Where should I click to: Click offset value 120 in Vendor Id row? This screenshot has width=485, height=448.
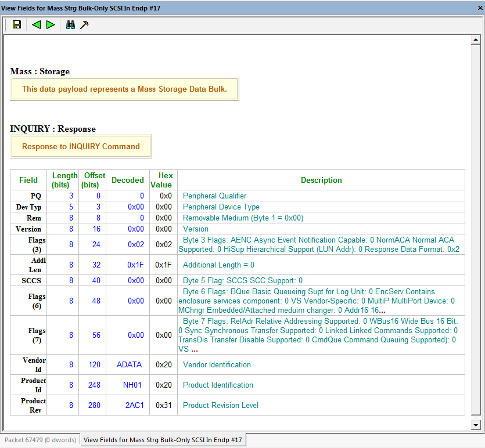[x=94, y=364]
